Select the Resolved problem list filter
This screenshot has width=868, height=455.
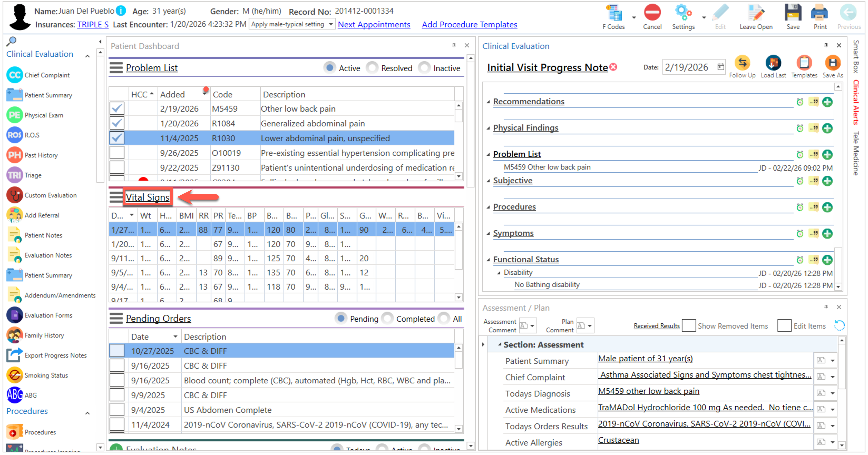point(373,68)
